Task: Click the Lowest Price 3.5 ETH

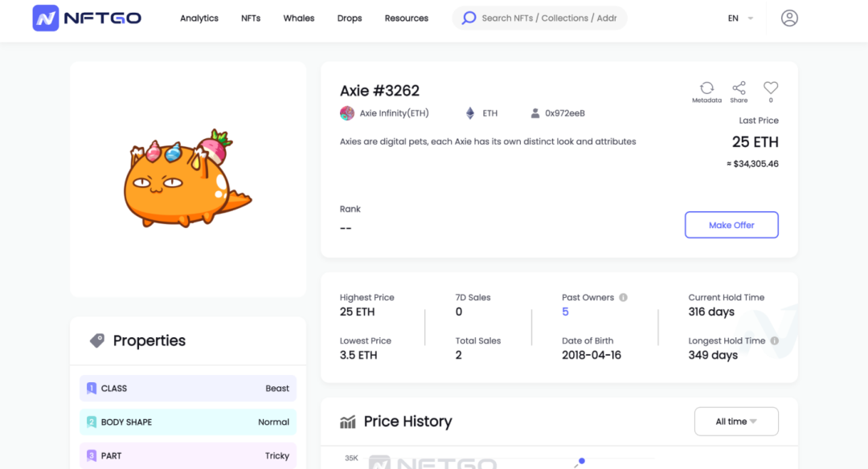Action: pyautogui.click(x=358, y=355)
